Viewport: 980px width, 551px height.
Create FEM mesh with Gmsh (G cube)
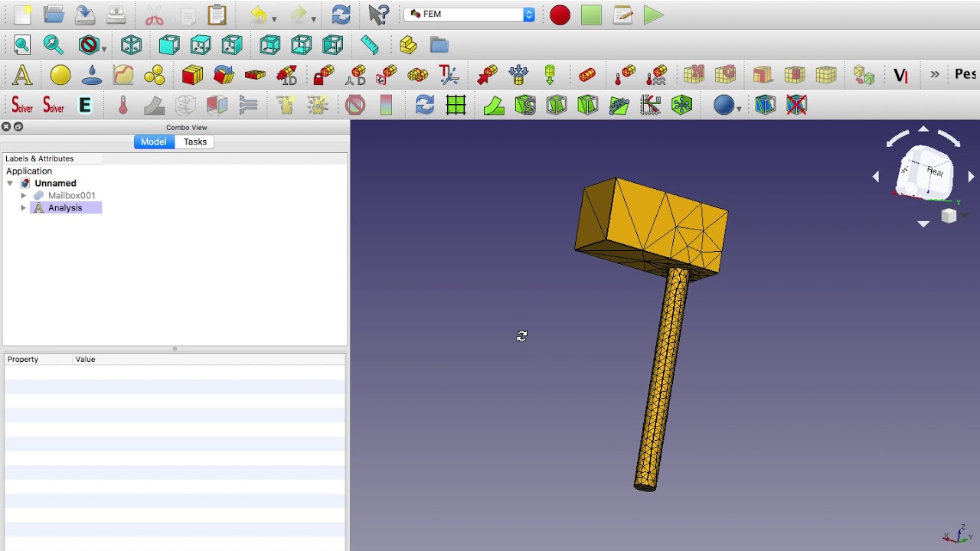coord(725,75)
